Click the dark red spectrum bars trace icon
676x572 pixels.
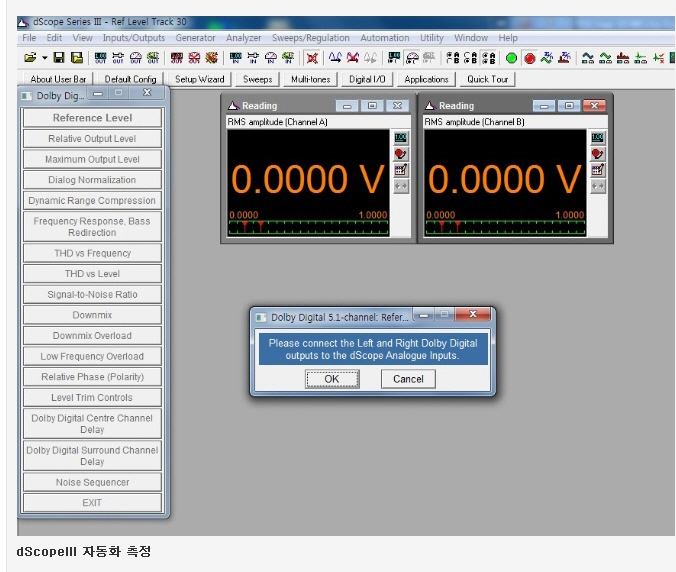coord(623,58)
